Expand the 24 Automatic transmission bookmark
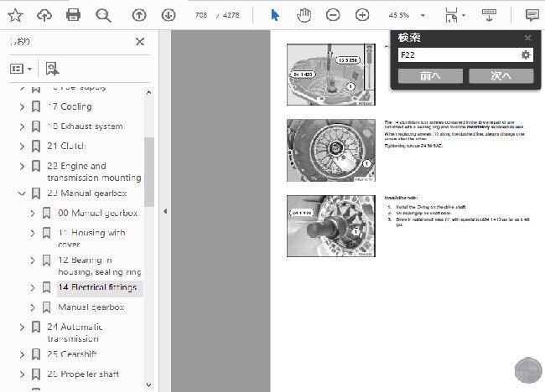This screenshot has height=392, width=545. click(23, 327)
